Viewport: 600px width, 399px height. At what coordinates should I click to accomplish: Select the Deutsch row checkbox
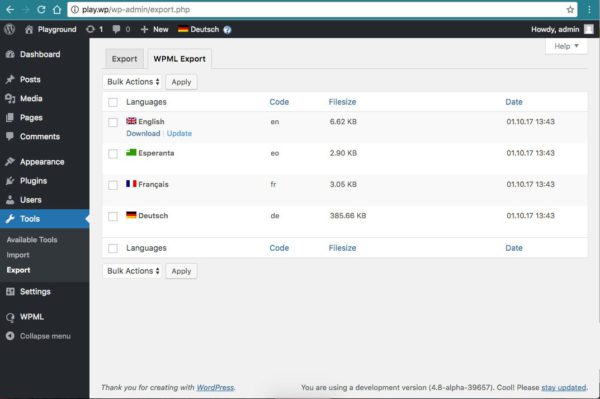pos(113,217)
